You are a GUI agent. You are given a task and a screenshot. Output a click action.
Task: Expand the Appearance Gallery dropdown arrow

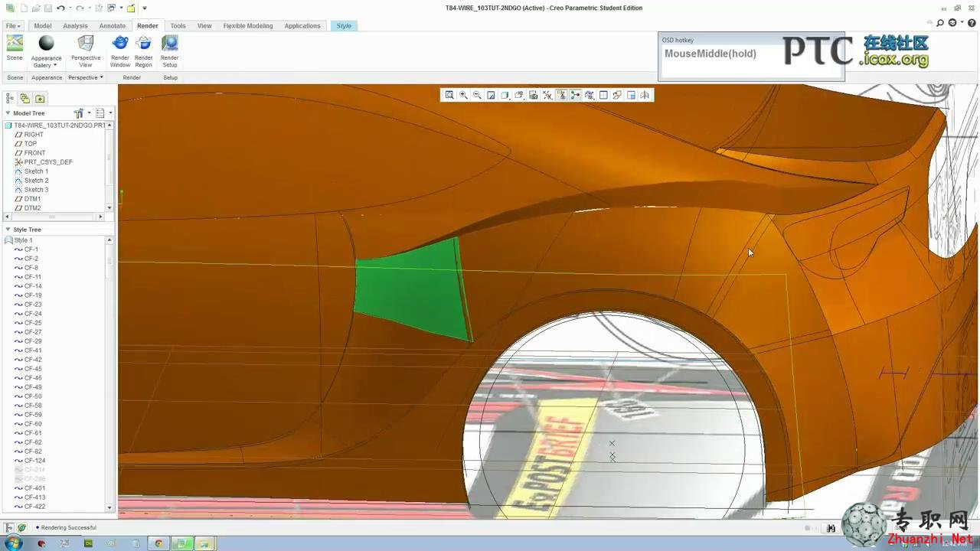(x=55, y=65)
